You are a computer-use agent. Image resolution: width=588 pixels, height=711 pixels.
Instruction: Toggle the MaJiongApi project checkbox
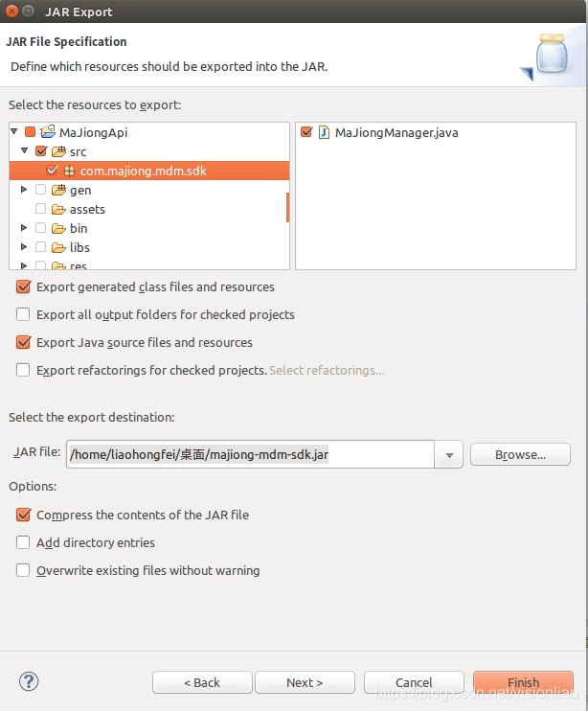(31, 132)
